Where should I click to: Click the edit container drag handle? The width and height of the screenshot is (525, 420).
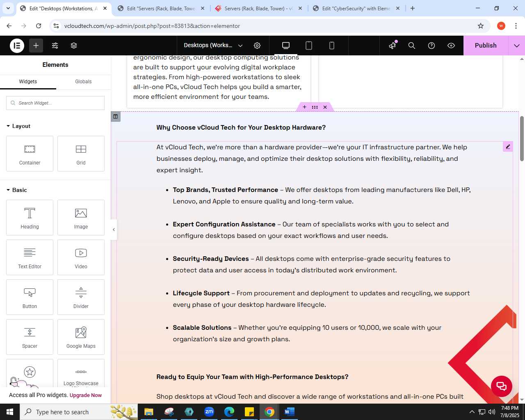(315, 107)
